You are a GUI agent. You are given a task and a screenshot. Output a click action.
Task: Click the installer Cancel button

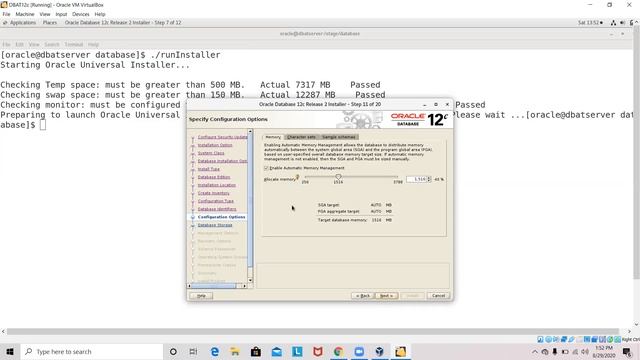[438, 296]
